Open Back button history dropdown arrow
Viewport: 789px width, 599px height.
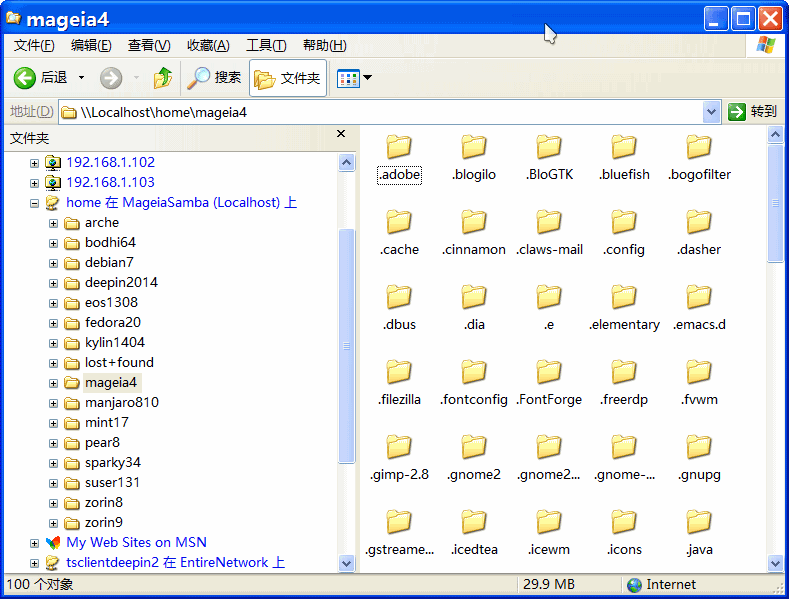tap(82, 78)
